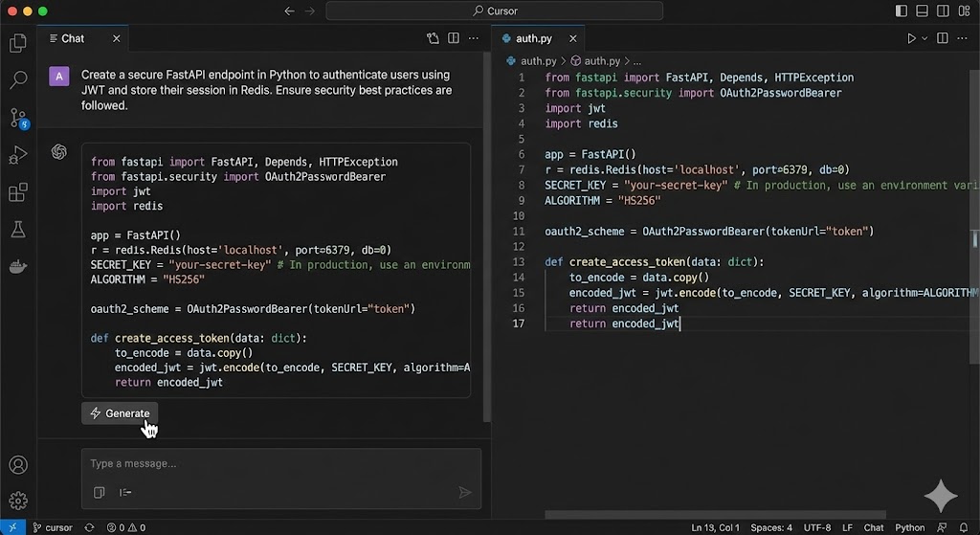Open the Docker view in activity bar
Image resolution: width=980 pixels, height=535 pixels.
17,267
